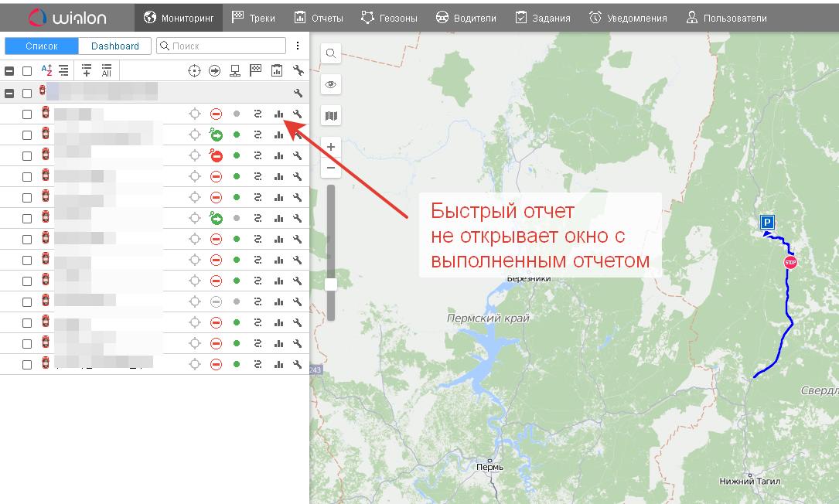Open quick report for the first unit

pos(278,114)
